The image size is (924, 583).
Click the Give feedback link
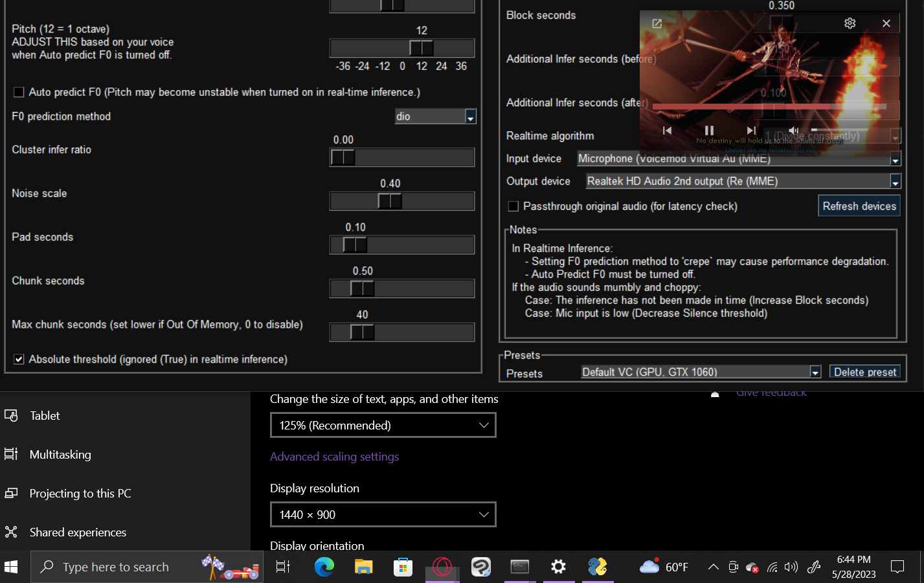771,393
